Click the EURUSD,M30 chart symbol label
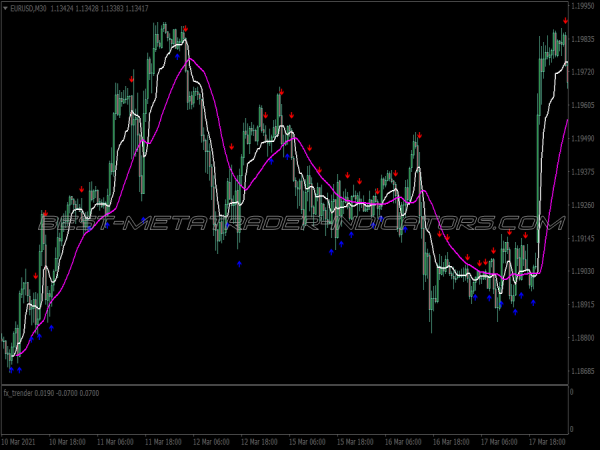600x450 pixels. click(x=29, y=8)
